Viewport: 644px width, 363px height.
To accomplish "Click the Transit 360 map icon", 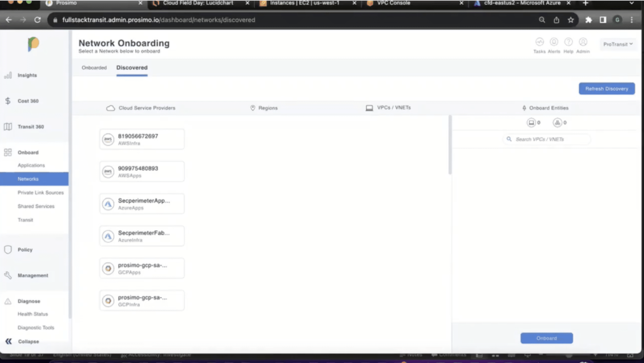I will click(x=8, y=127).
